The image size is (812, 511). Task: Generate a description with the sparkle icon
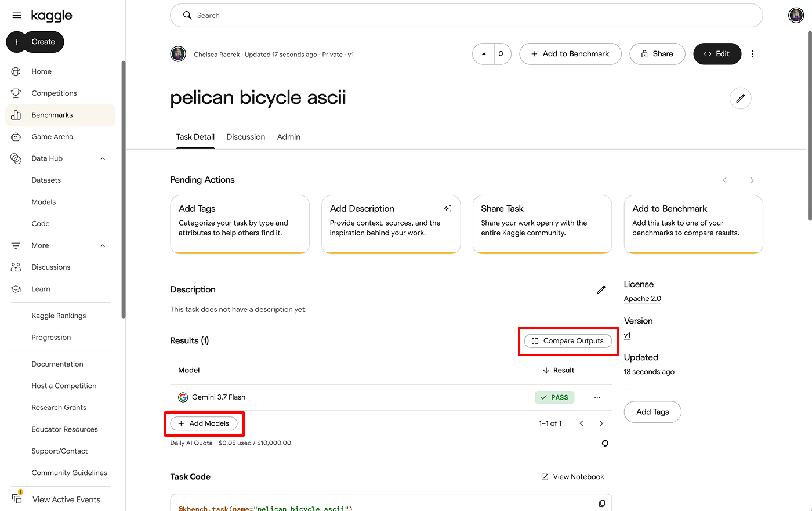[x=447, y=209]
